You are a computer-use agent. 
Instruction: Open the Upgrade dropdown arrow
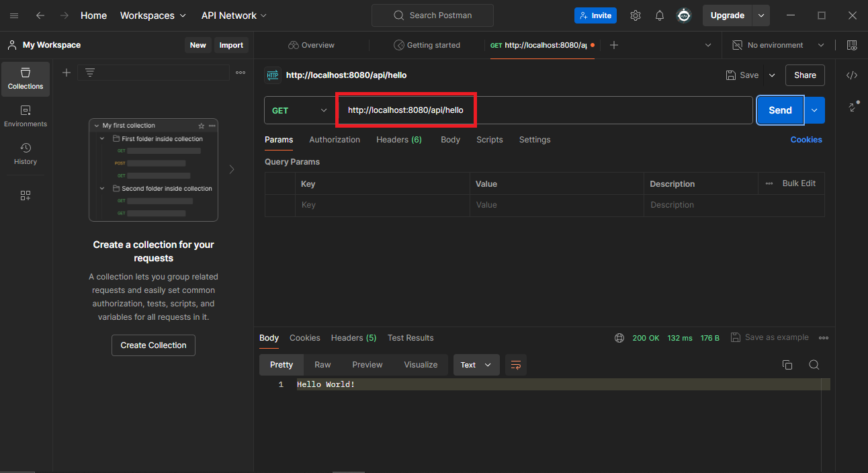[761, 15]
